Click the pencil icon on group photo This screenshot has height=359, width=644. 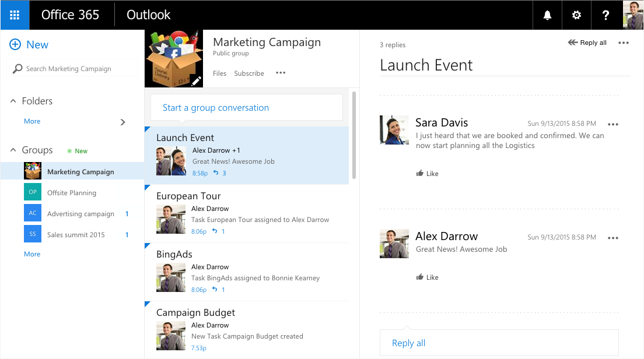pyautogui.click(x=196, y=81)
